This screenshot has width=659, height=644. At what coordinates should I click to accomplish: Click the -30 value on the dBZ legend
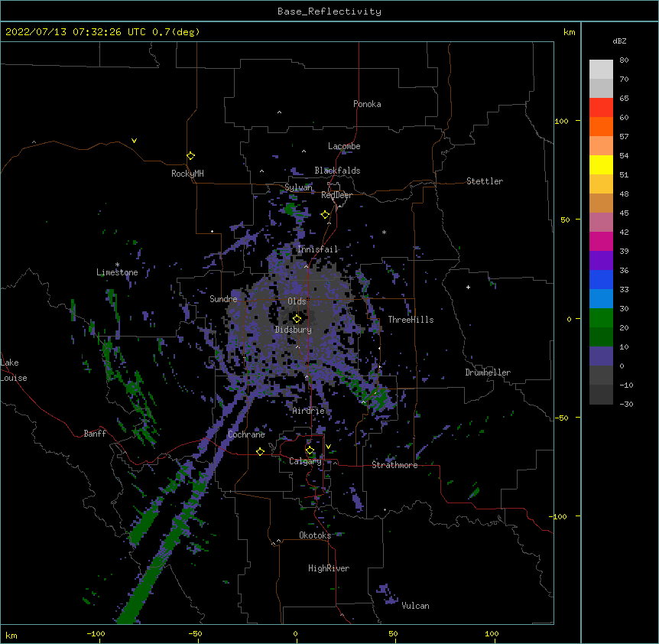[x=626, y=404]
